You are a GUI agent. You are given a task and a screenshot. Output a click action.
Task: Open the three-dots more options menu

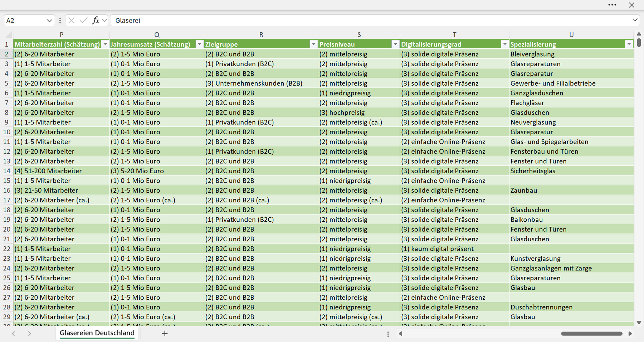pyautogui.click(x=612, y=5)
